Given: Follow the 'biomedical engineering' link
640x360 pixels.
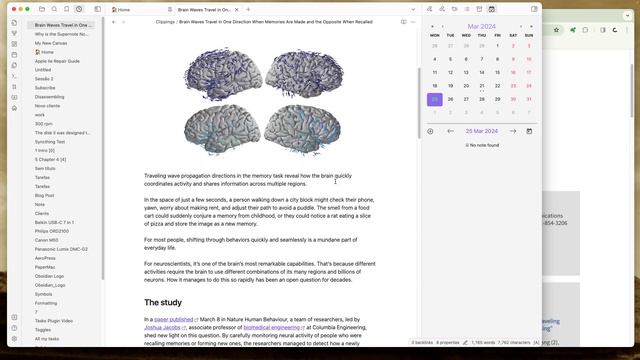Looking at the screenshot, I should tap(271, 328).
